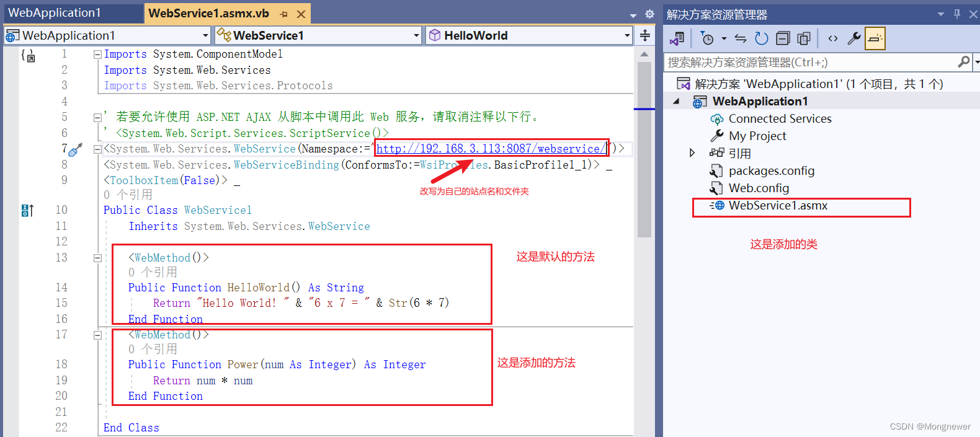Open packages.config

coord(772,170)
